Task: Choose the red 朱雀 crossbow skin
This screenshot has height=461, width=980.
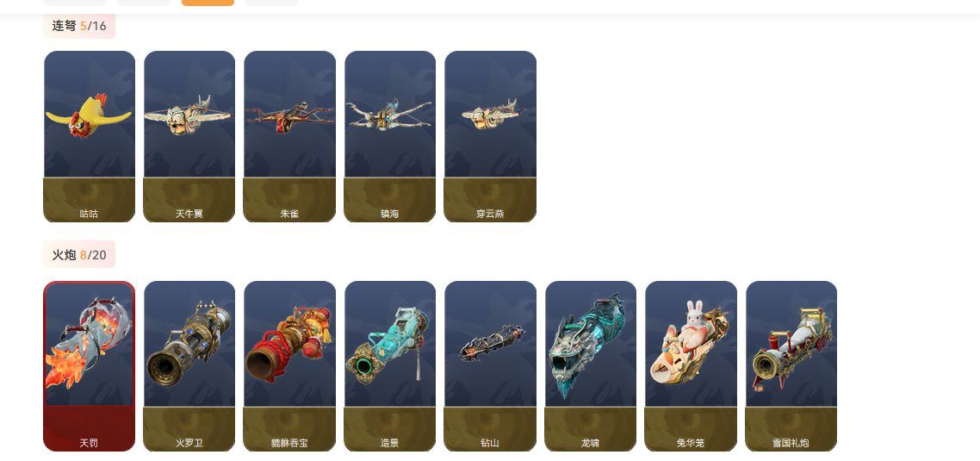Action: click(289, 136)
